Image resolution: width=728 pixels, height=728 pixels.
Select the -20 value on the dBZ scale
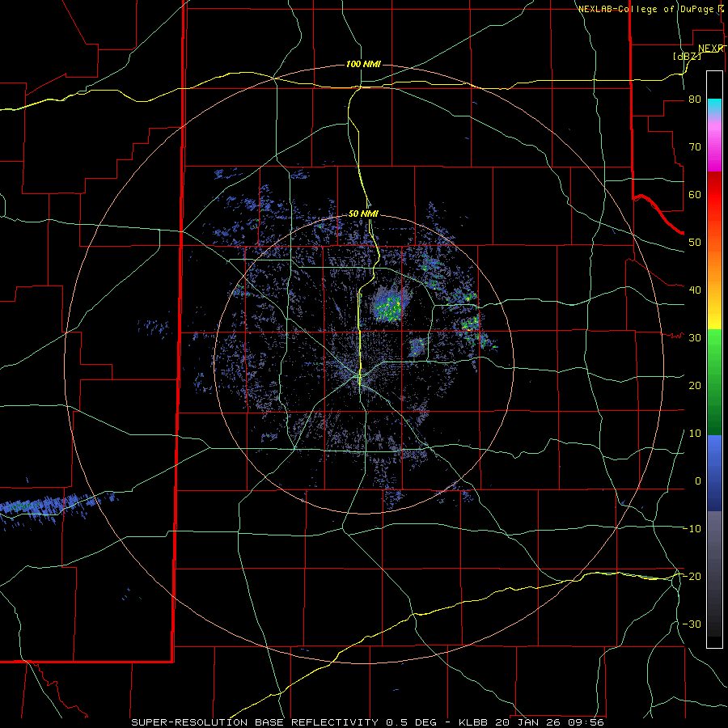coord(692,576)
